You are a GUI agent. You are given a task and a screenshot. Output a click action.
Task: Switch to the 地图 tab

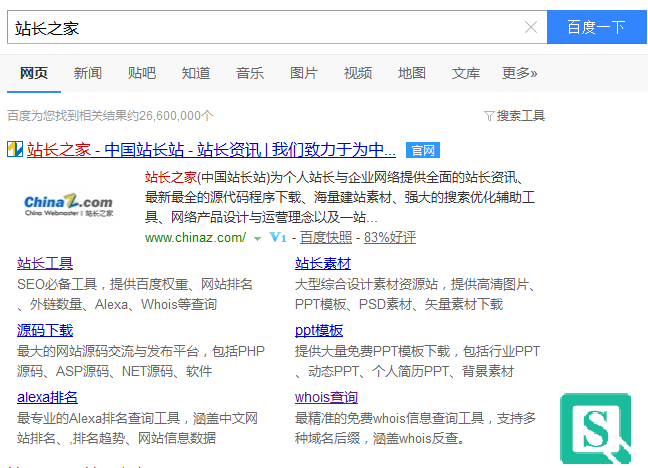412,73
